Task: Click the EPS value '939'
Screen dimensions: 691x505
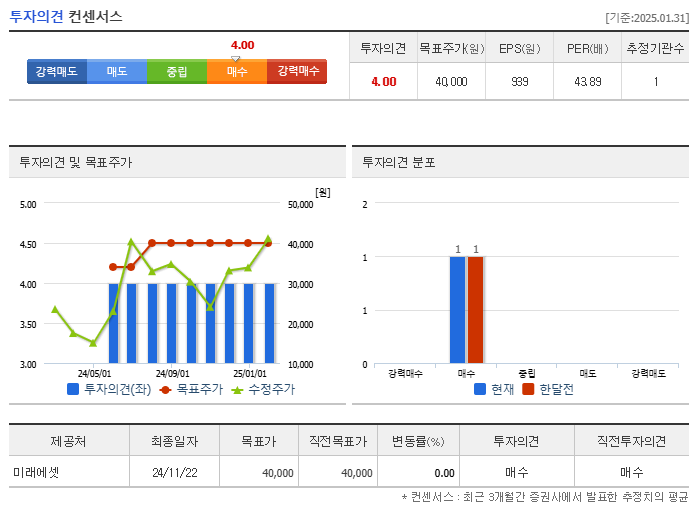Action: point(520,82)
